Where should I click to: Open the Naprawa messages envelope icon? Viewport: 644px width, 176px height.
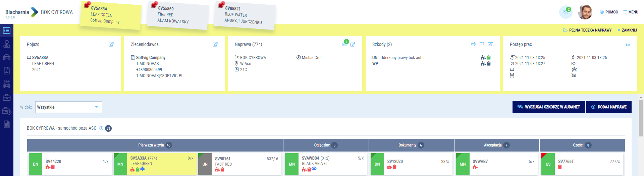click(344, 44)
